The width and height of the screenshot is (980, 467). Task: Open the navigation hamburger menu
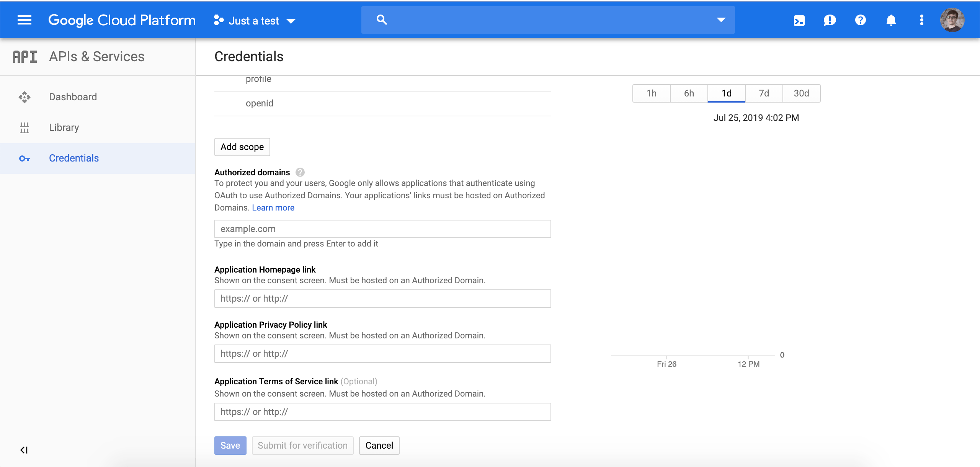tap(24, 20)
